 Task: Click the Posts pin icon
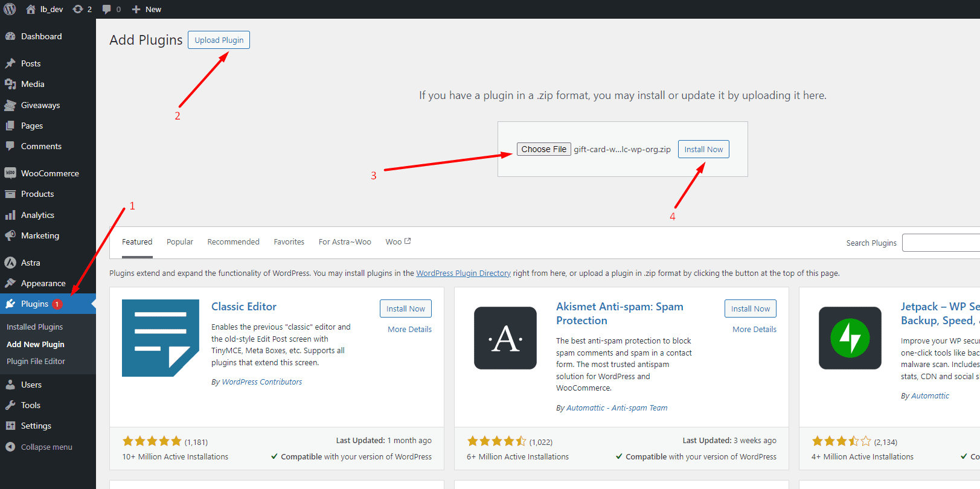[x=10, y=63]
